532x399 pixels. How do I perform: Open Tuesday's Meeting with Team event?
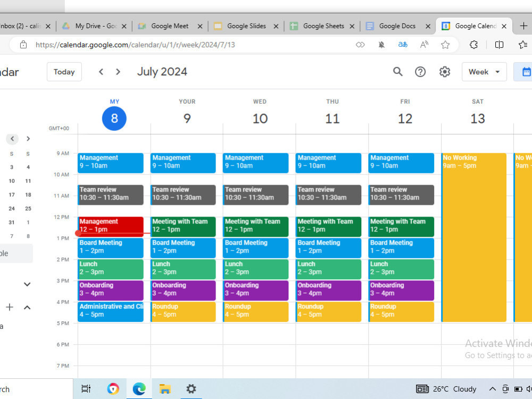[x=183, y=227]
